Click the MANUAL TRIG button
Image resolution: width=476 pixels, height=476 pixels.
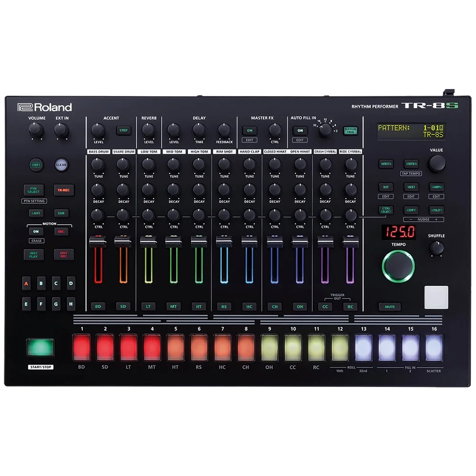click(x=351, y=130)
